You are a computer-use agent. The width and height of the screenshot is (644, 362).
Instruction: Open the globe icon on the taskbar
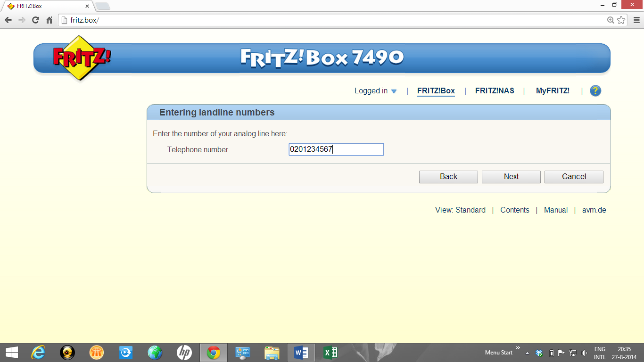[155, 353]
